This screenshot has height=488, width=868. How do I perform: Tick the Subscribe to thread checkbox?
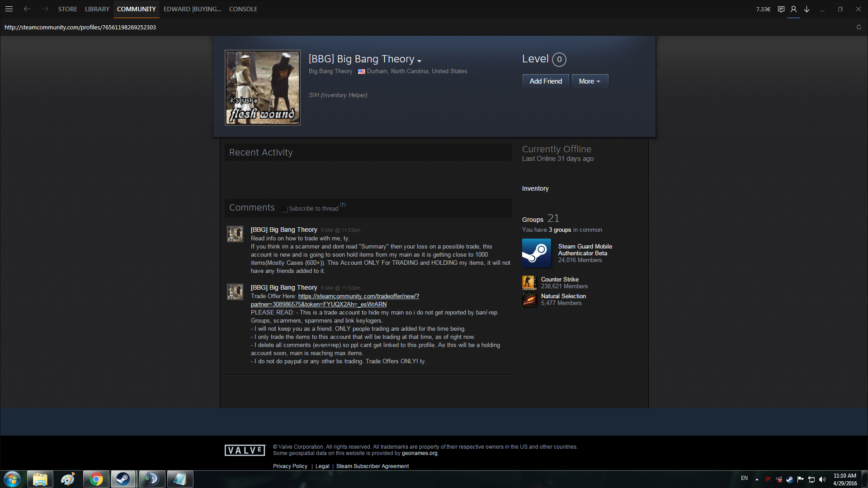284,209
